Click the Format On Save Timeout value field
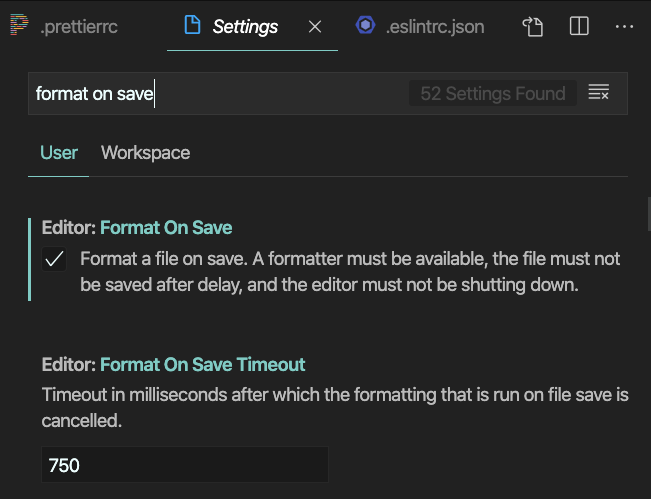Image resolution: width=651 pixels, height=499 pixels. tap(185, 465)
